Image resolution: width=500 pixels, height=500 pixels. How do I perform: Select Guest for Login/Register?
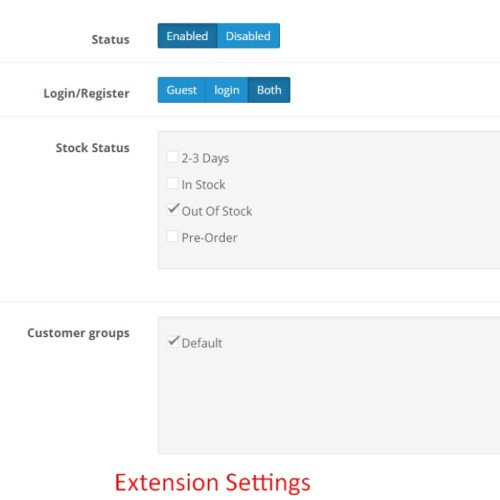click(x=182, y=90)
